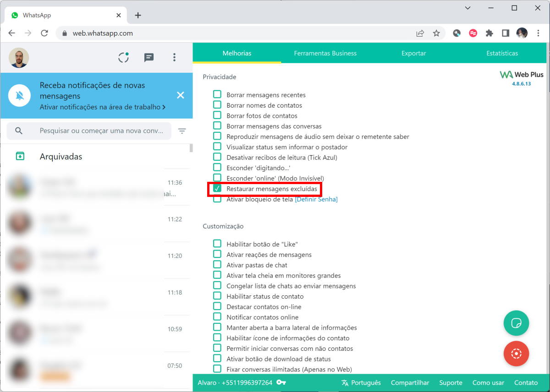
Task: Click the muted bell notification icon
Action: [20, 96]
